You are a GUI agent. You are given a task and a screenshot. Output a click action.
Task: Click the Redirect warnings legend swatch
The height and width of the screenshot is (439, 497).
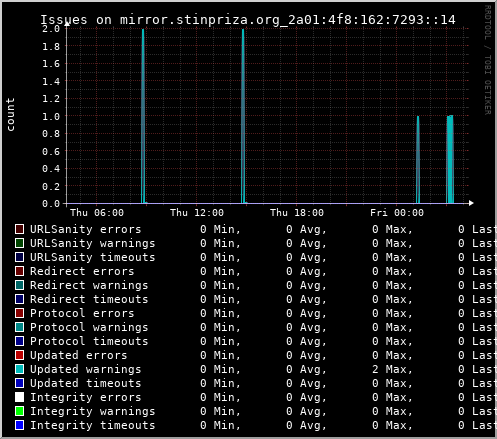click(19, 285)
